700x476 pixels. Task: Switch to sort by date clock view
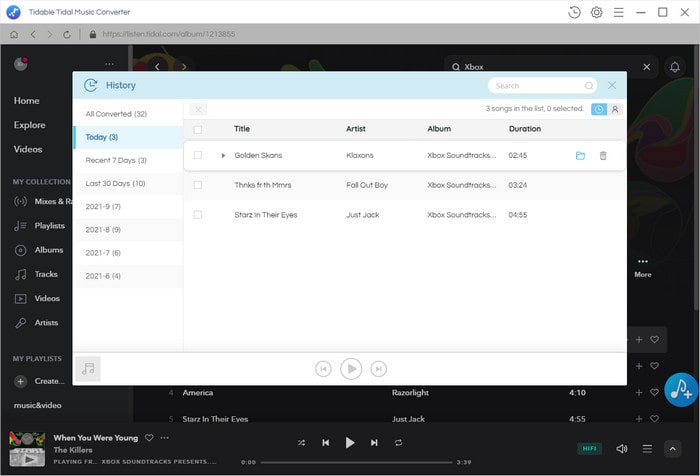point(599,109)
